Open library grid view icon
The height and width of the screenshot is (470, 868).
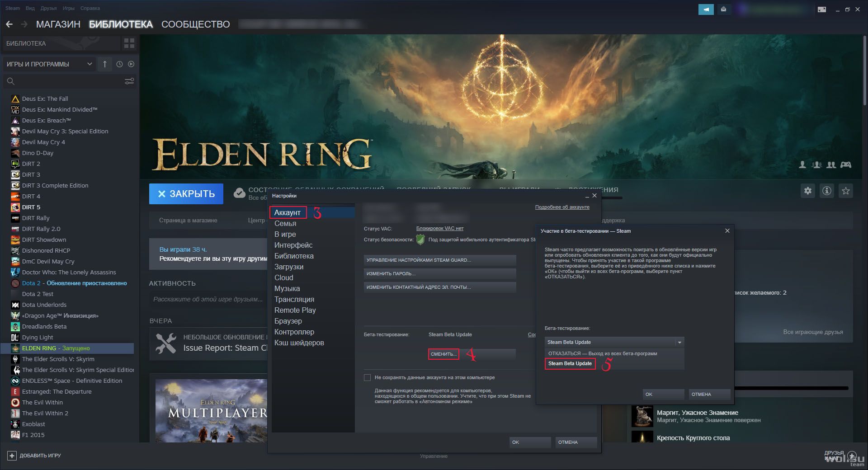(x=129, y=43)
